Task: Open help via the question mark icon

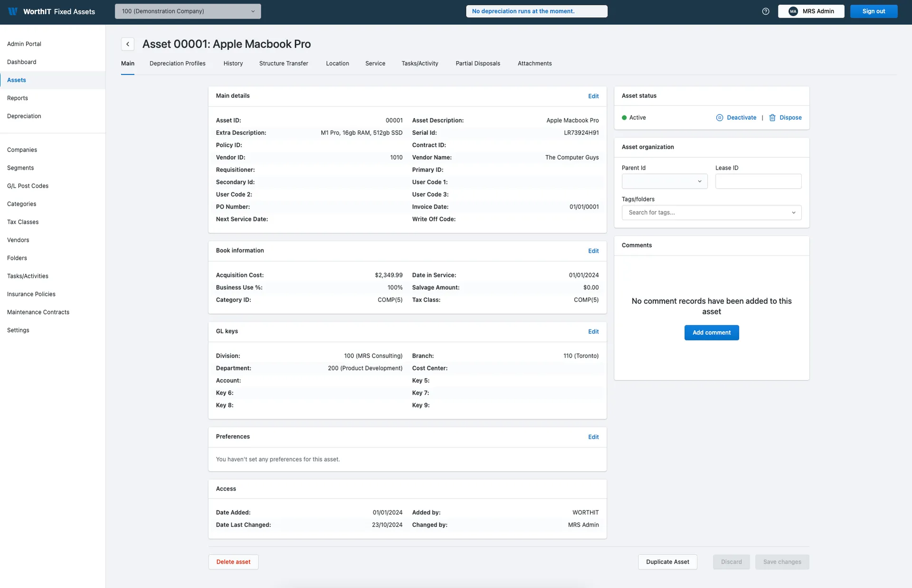Action: pos(765,11)
